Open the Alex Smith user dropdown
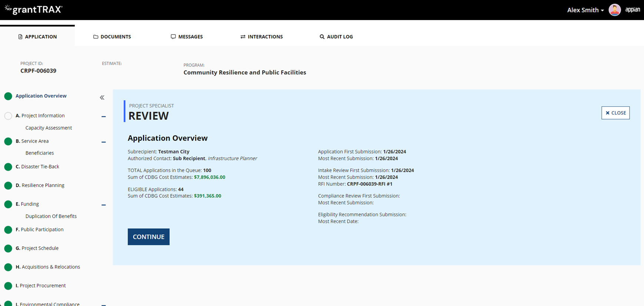The image size is (644, 306). pos(585,10)
